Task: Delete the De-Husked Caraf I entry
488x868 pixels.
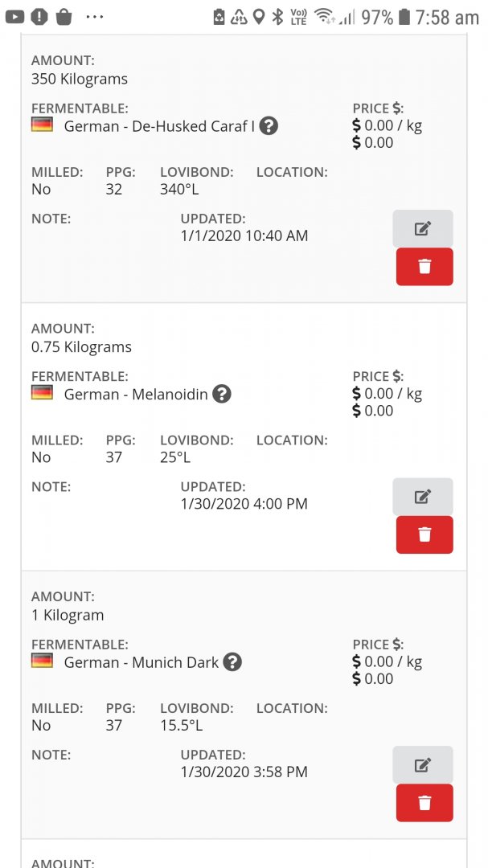Action: point(424,267)
